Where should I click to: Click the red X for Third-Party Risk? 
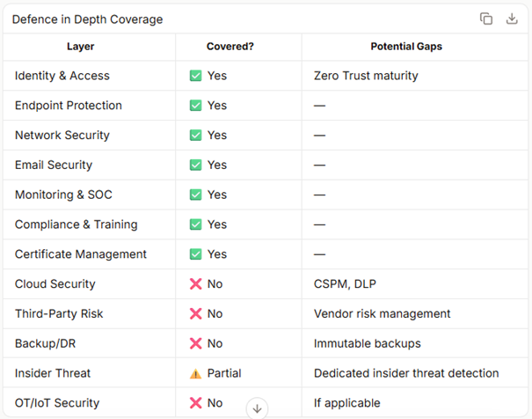point(195,313)
